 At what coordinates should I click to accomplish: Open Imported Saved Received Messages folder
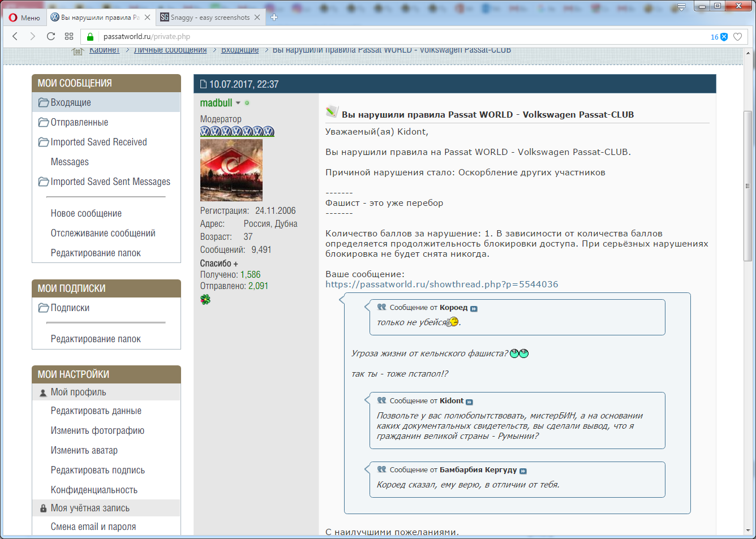(x=98, y=152)
